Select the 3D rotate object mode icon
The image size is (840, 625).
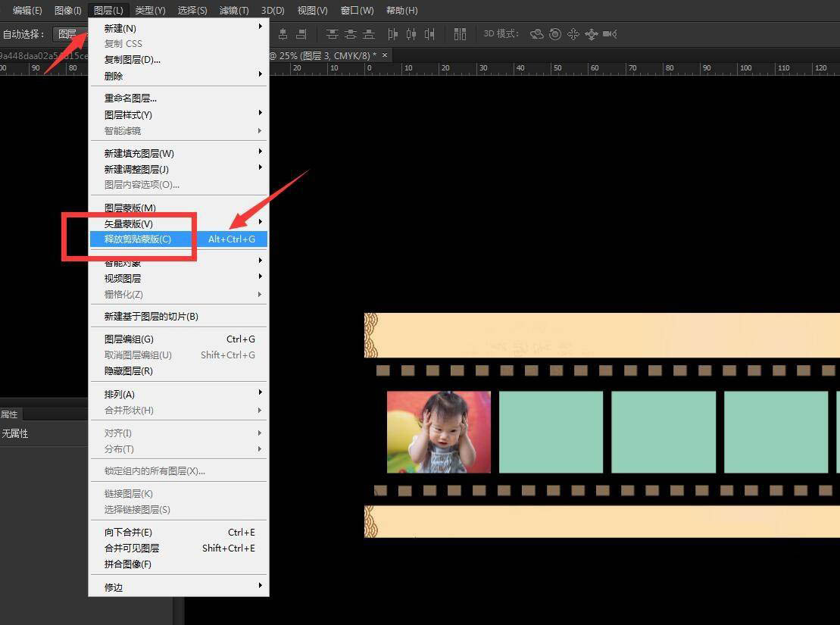(x=536, y=34)
